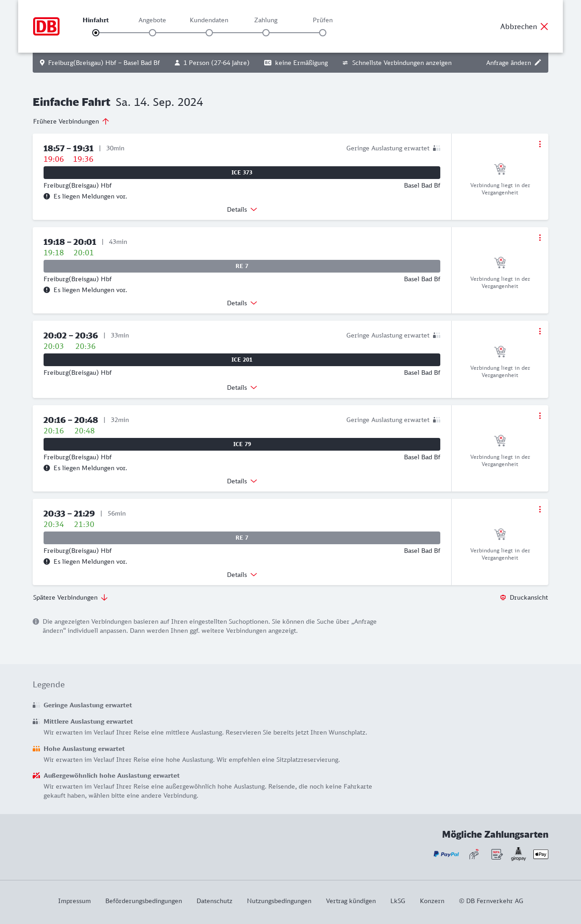Viewport: 581px width, 924px height.
Task: Click the ICE 201 train bar
Action: tap(242, 360)
